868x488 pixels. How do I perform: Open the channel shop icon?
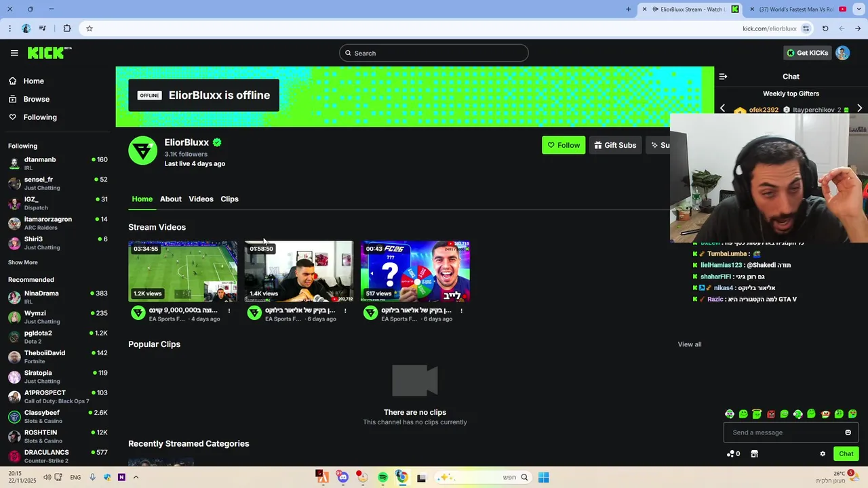coord(754,453)
